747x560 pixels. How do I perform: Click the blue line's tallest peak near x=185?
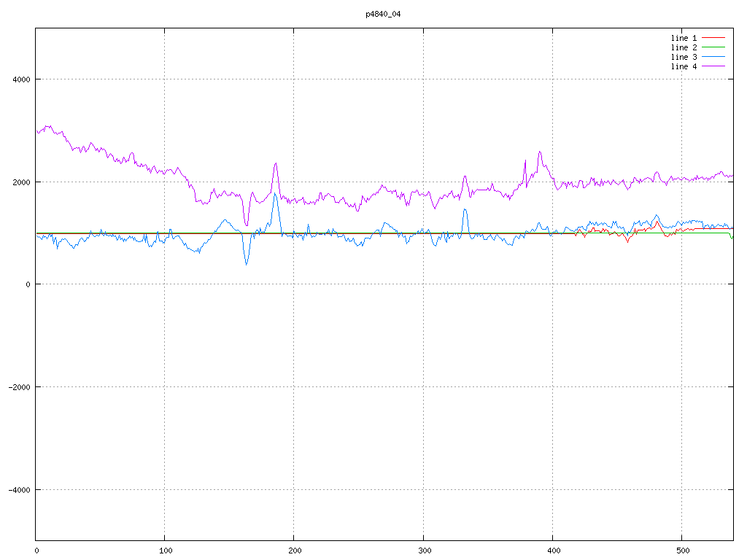click(275, 194)
